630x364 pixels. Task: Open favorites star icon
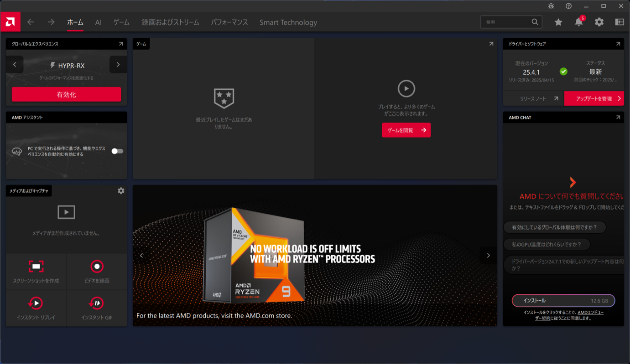(558, 22)
